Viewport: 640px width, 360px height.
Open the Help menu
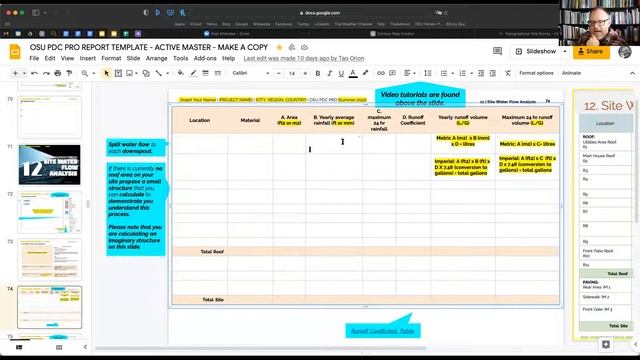pyautogui.click(x=229, y=58)
